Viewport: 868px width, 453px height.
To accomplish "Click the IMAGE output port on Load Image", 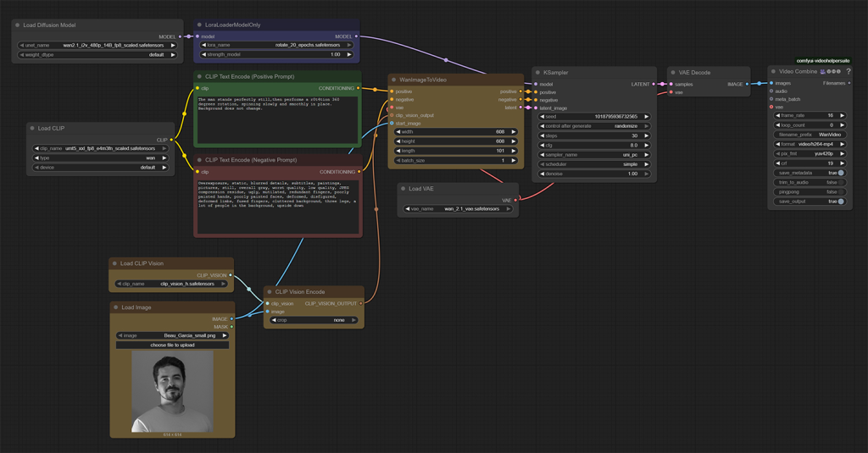I will pyautogui.click(x=231, y=319).
